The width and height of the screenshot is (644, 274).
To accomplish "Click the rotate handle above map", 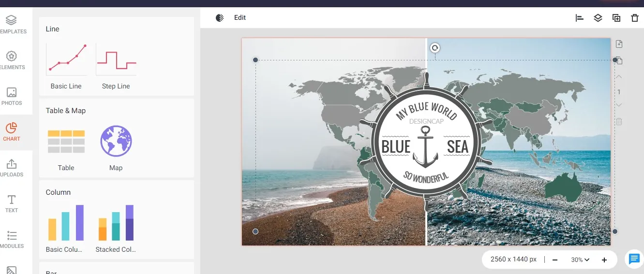I will pyautogui.click(x=435, y=48).
